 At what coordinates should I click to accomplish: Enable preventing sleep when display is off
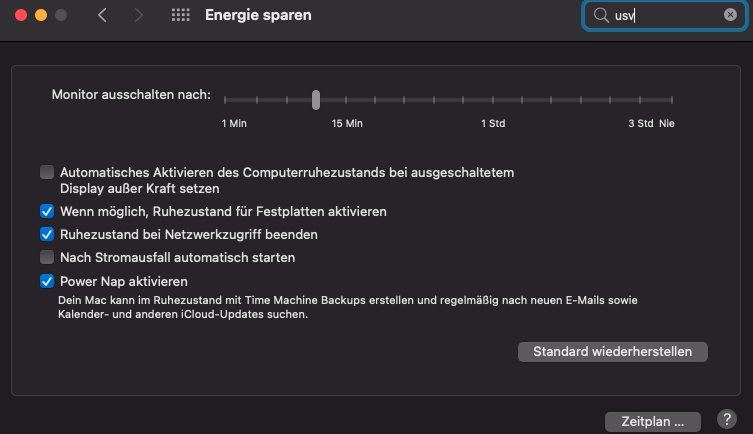click(47, 172)
